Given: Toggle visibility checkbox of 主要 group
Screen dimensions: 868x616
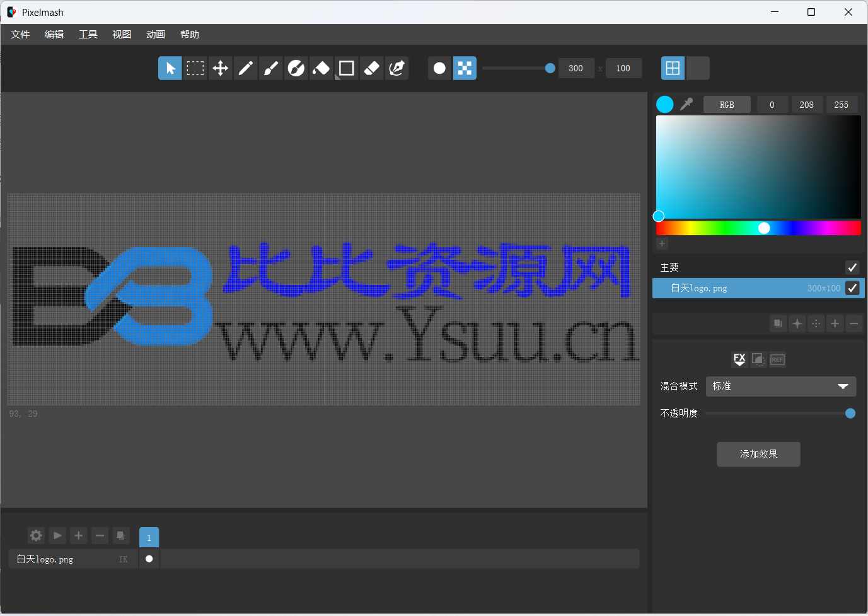Looking at the screenshot, I should tap(852, 267).
